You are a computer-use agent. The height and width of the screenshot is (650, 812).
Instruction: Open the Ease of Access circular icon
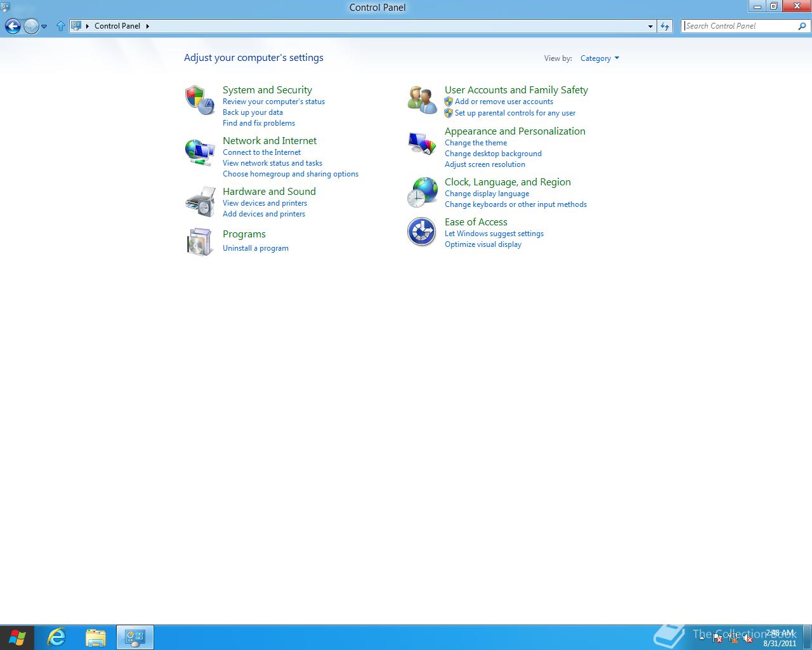click(x=422, y=232)
